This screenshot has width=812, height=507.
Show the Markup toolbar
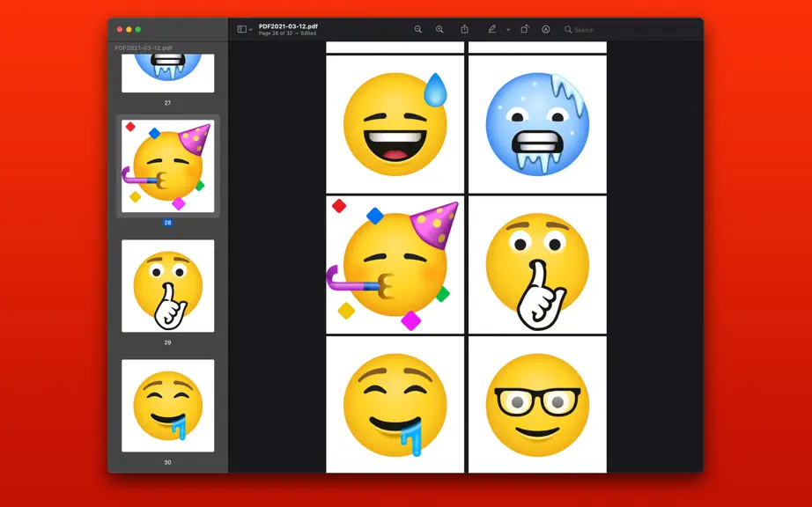coord(546,30)
